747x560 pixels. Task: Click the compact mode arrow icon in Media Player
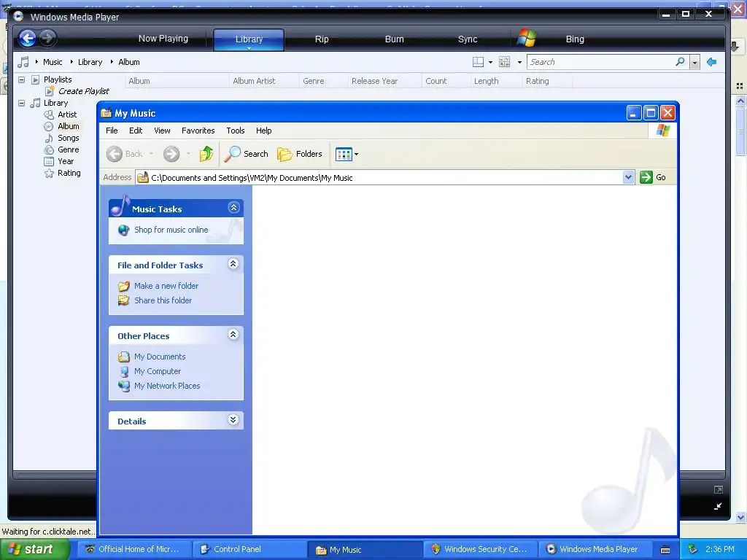(x=719, y=506)
